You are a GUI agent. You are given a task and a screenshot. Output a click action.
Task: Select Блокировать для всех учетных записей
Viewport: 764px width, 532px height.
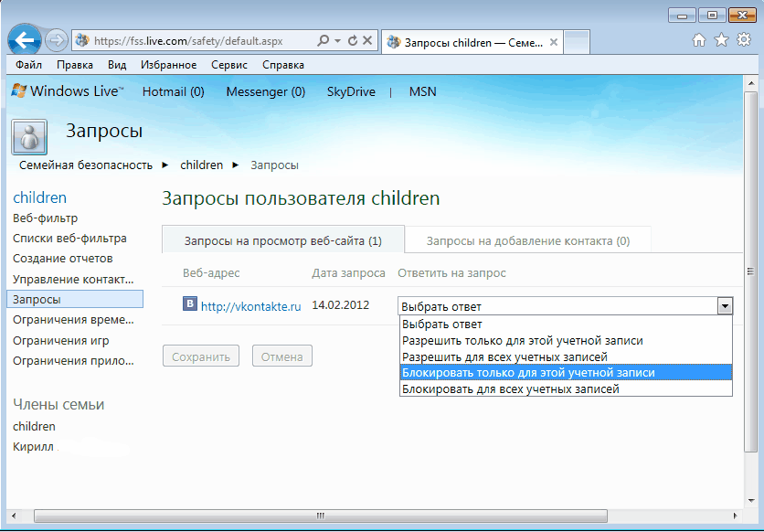566,388
